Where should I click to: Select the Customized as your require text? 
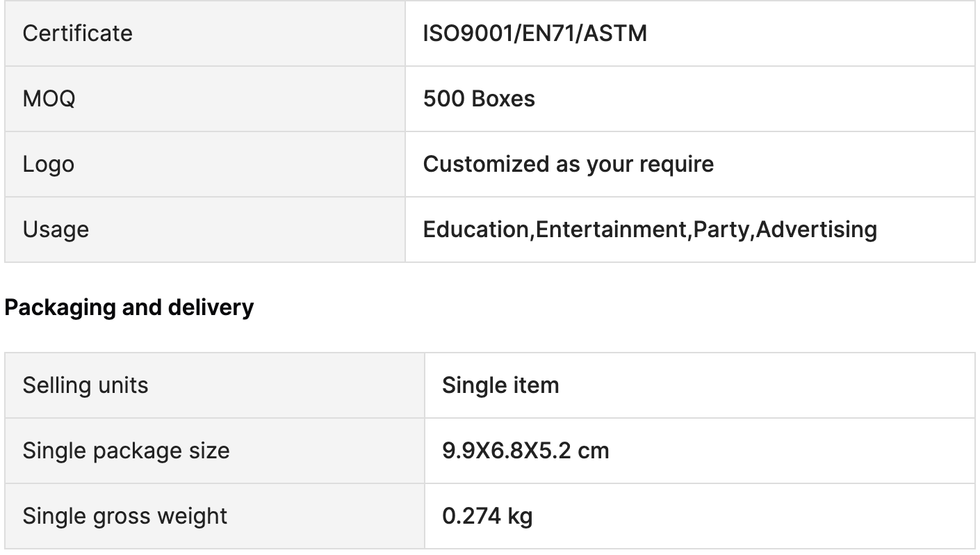[x=568, y=164]
